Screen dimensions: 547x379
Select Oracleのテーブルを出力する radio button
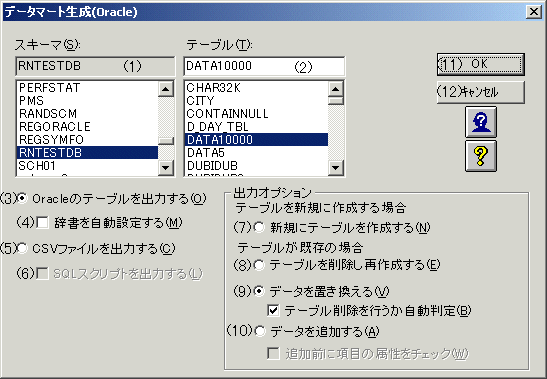22,199
